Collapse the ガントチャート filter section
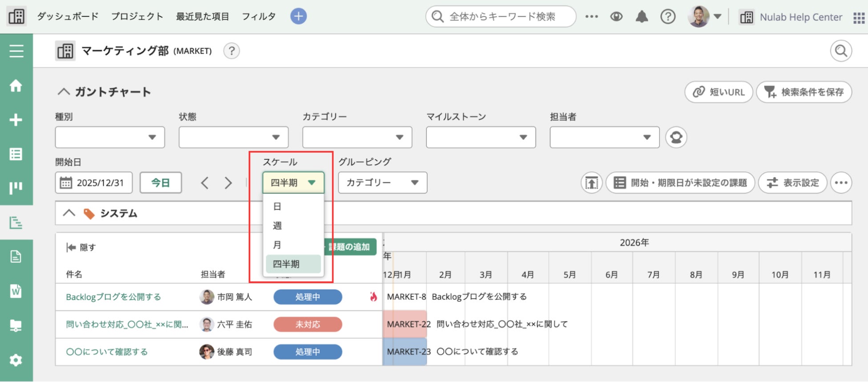This screenshot has width=868, height=382. coord(64,92)
